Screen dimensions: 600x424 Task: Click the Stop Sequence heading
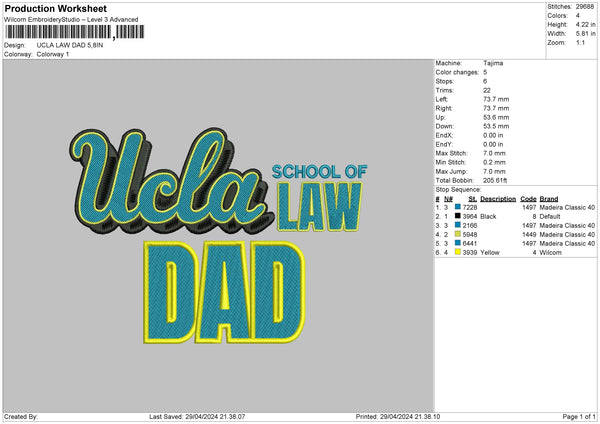pos(458,190)
